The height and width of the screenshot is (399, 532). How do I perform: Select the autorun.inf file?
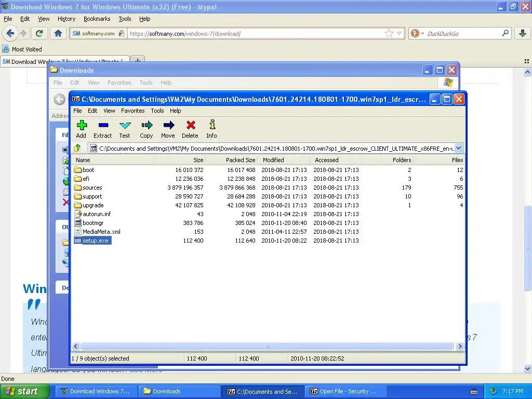pos(92,214)
